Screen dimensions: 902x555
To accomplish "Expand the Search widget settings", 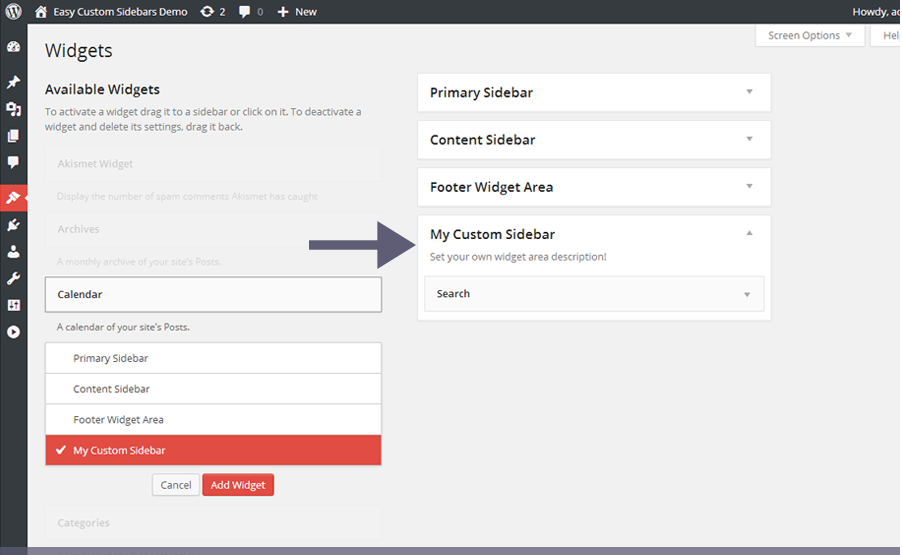I will click(x=747, y=294).
